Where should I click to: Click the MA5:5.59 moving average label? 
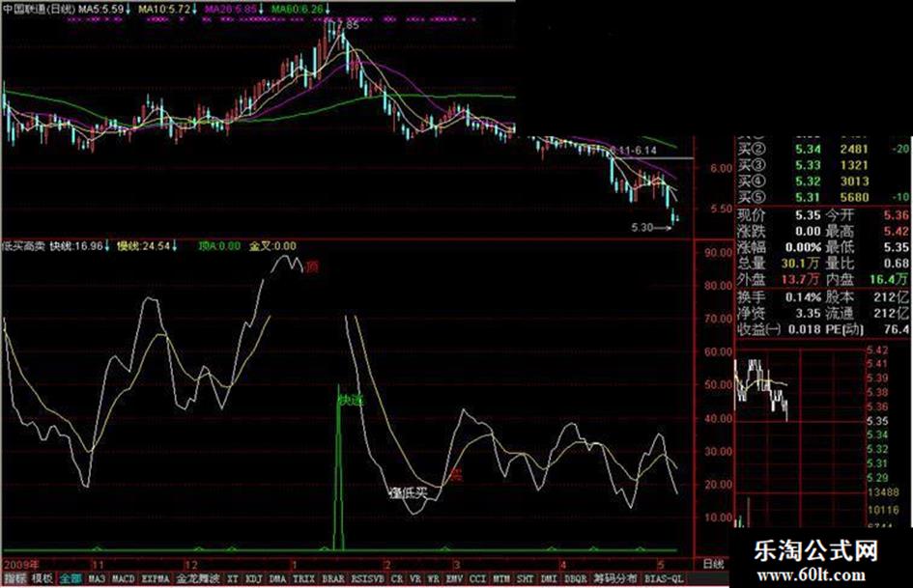tap(100, 9)
